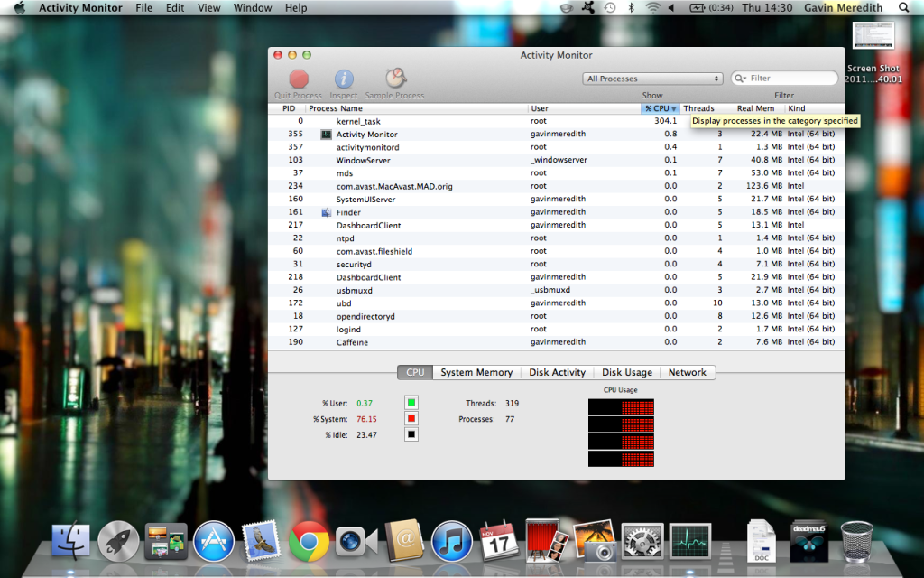Open Google Chrome from the Dock
Viewport: 924px width, 578px height.
[309, 541]
